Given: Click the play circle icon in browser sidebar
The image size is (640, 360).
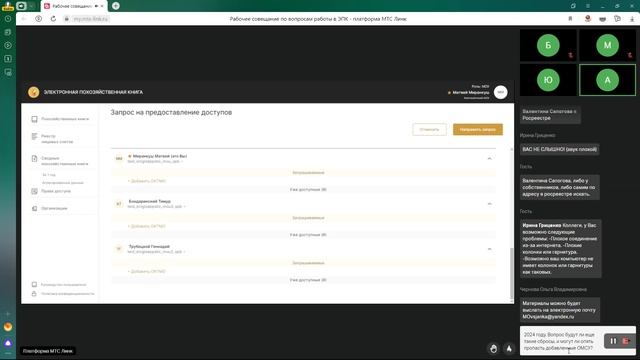Looking at the screenshot, I should click(x=8, y=45).
